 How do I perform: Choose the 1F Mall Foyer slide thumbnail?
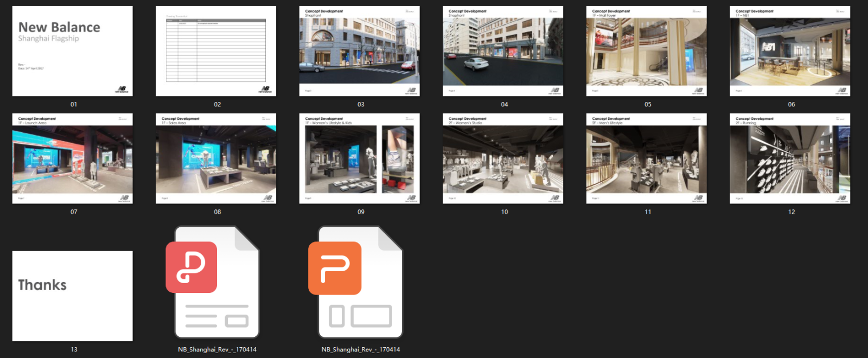(x=647, y=51)
